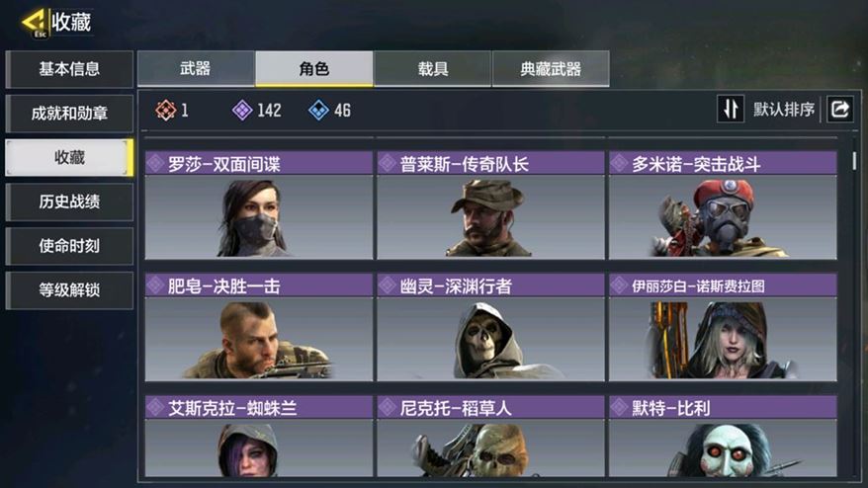The image size is (868, 488).
Task: Click rarity diamond icon on 幽灵-深渊行者 card
Action: [388, 285]
